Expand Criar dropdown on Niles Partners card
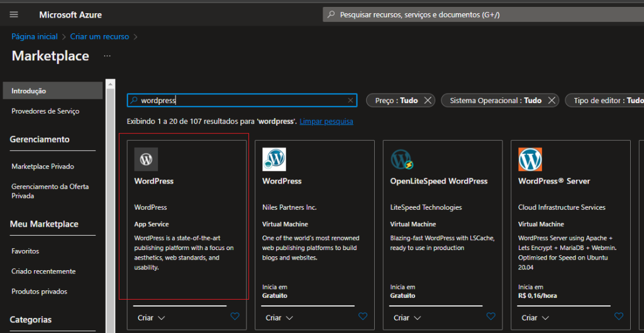 (x=279, y=318)
